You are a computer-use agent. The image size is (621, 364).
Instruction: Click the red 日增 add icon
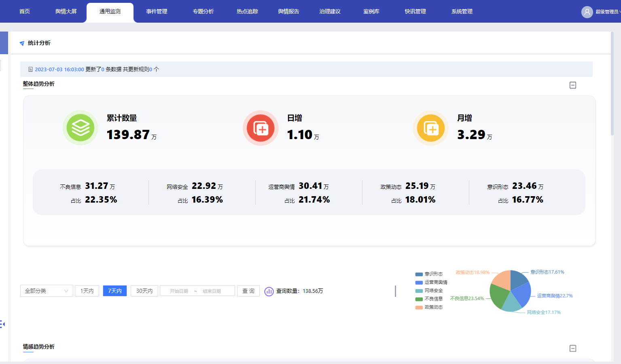261,128
